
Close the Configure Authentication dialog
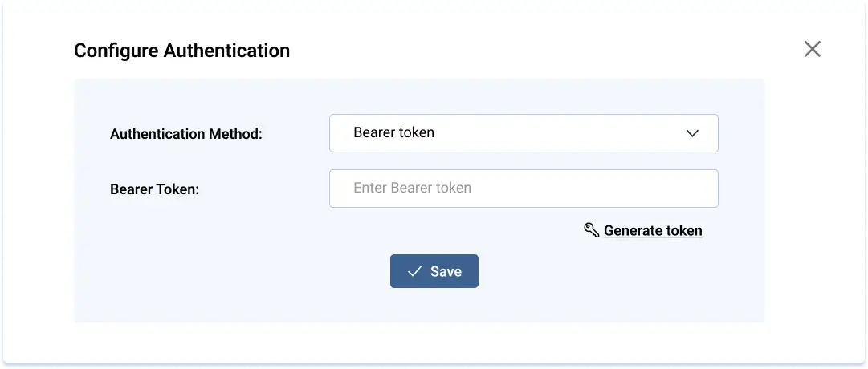tap(812, 50)
